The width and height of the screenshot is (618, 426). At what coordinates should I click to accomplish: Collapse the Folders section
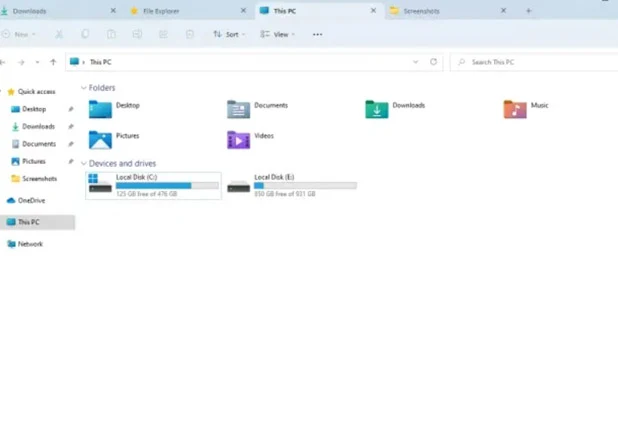pyautogui.click(x=84, y=88)
